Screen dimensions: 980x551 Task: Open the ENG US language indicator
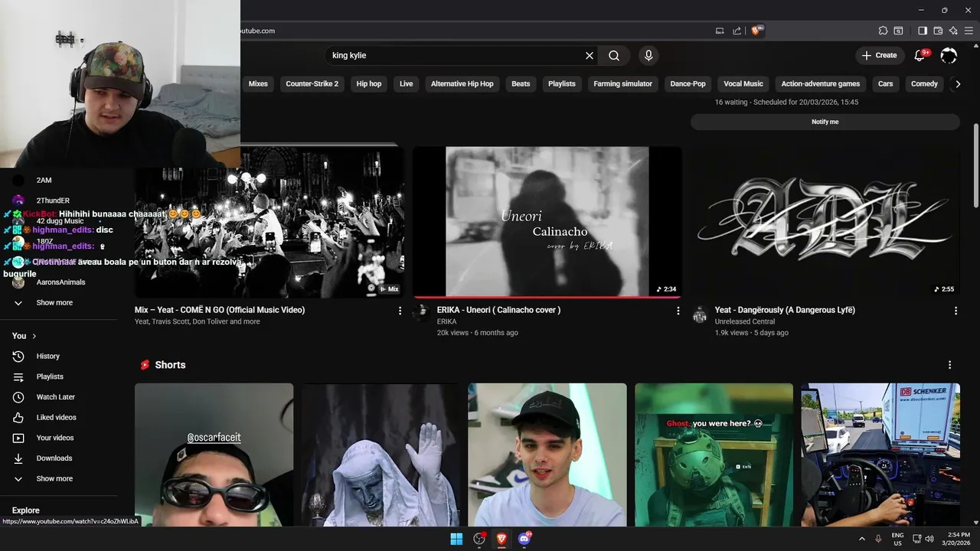(x=897, y=539)
